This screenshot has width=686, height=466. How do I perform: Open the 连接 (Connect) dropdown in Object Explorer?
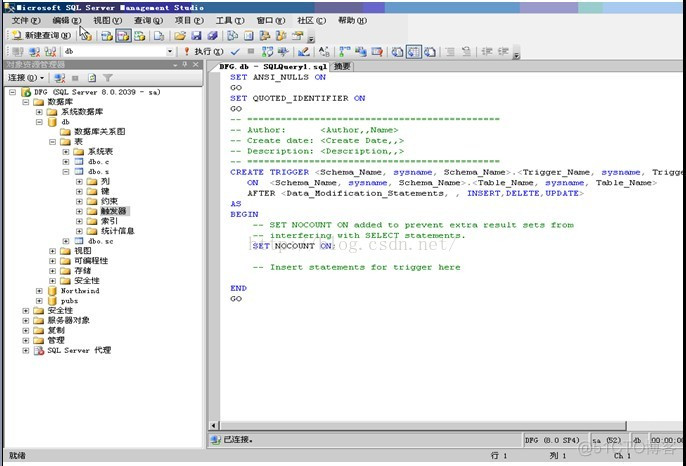[x=26, y=78]
